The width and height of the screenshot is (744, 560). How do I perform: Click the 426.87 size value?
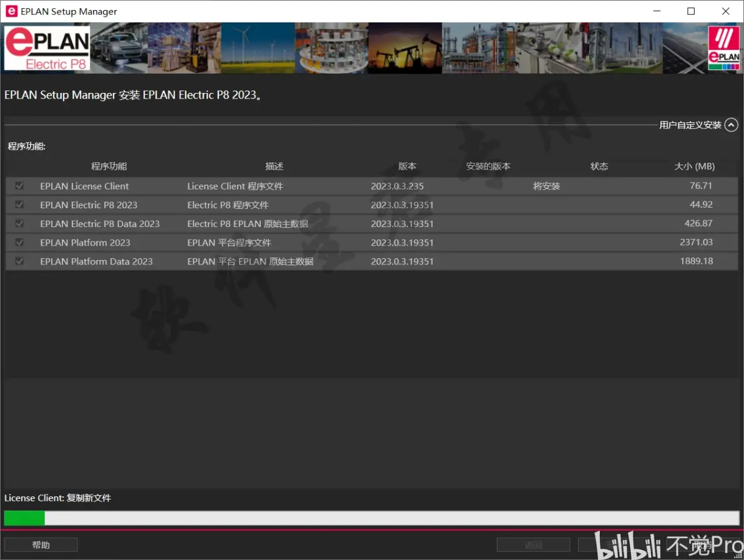[x=698, y=223]
